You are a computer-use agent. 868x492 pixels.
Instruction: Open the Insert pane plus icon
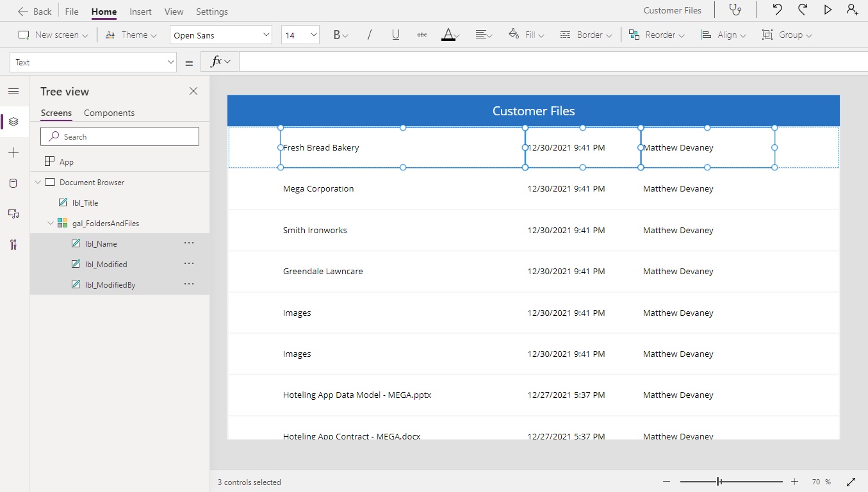13,152
